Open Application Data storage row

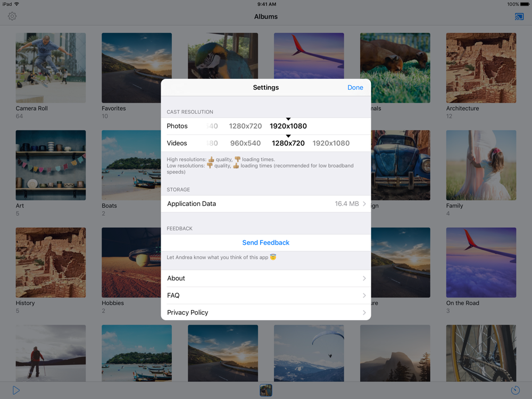click(265, 204)
